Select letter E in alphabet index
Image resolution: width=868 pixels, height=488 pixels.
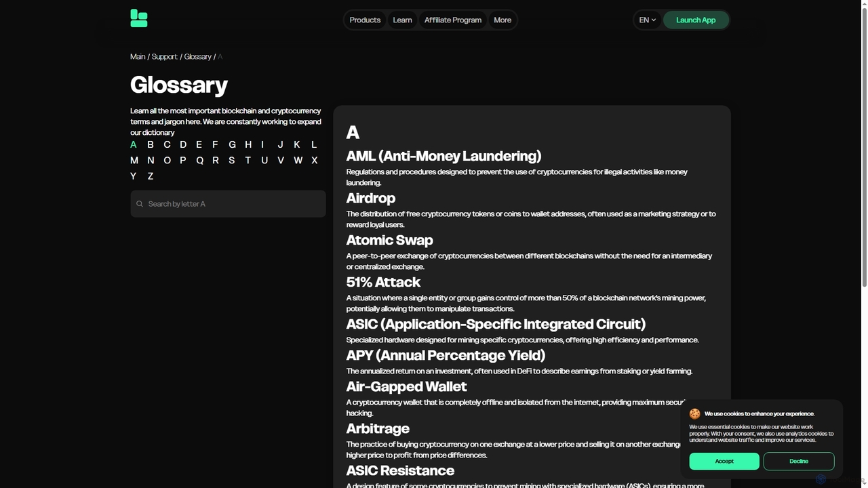coord(199,144)
